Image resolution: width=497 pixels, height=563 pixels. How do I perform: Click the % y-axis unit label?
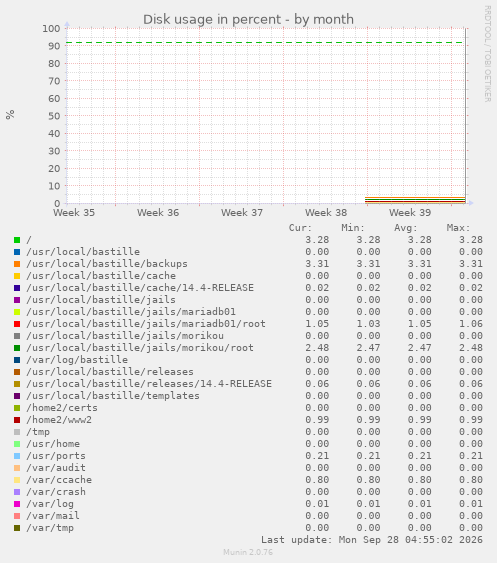pyautogui.click(x=10, y=115)
